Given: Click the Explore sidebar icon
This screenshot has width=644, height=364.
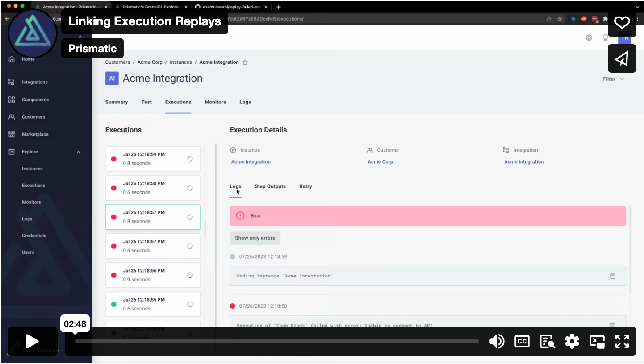Looking at the screenshot, I should 12,152.
